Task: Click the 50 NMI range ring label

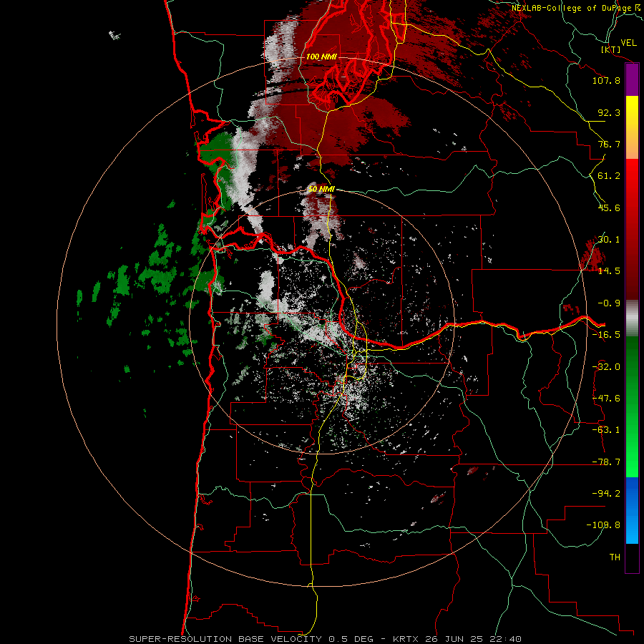Action: 321,189
